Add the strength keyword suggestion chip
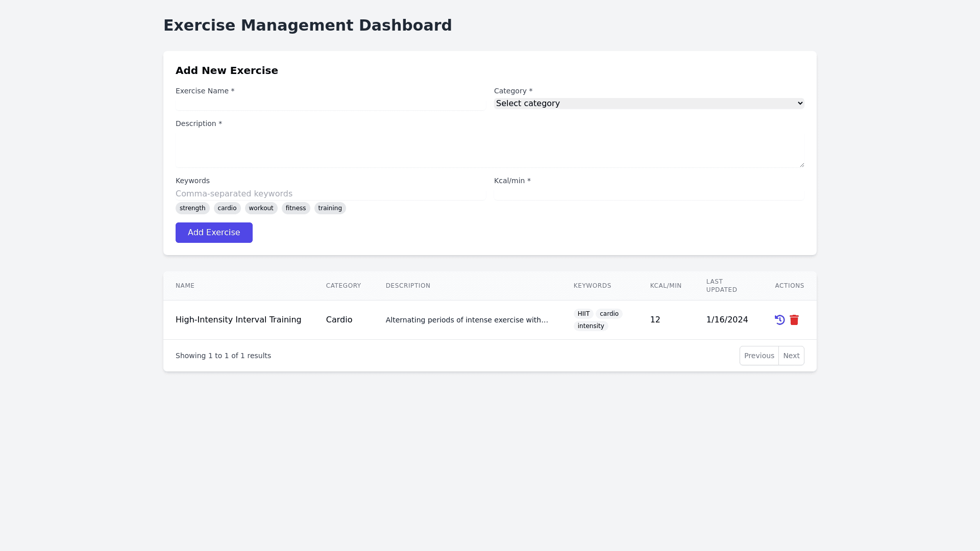The height and width of the screenshot is (551, 980). (192, 208)
